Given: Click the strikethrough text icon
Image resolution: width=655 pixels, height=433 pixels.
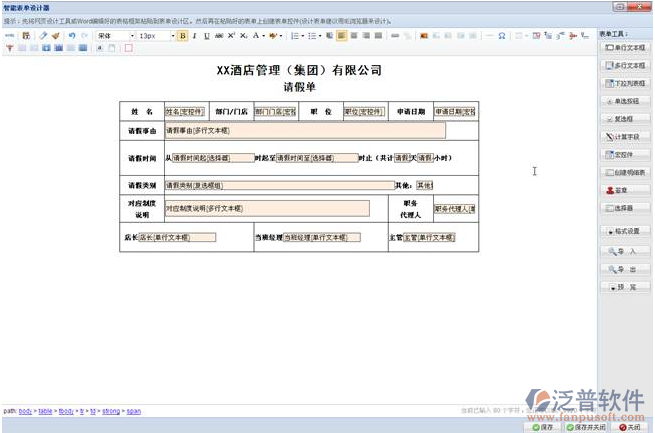Looking at the screenshot, I should [218, 36].
